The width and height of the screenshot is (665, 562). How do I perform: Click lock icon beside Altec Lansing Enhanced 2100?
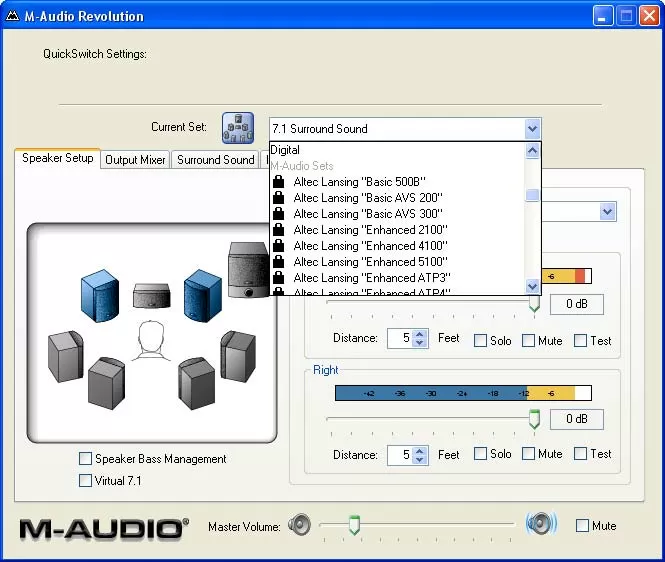[x=278, y=229]
